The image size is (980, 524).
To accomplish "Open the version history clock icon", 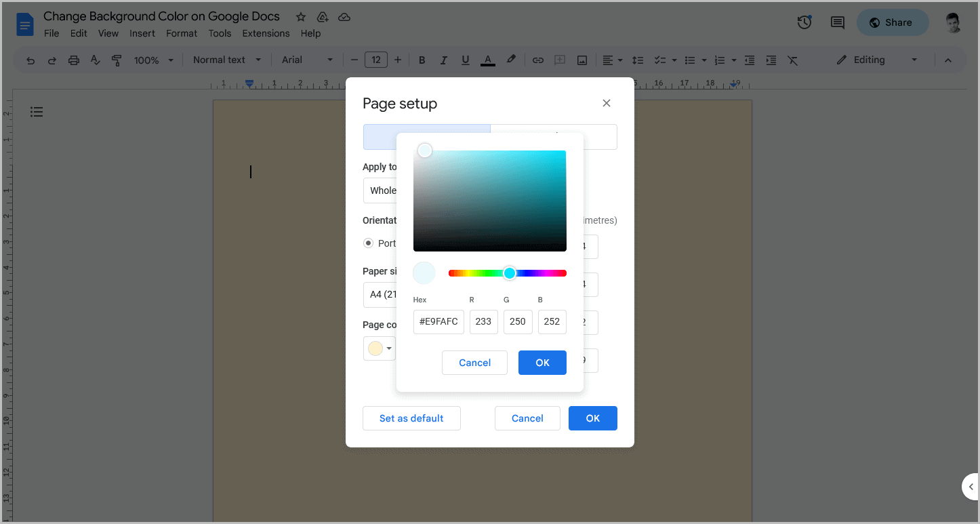I will [x=804, y=22].
